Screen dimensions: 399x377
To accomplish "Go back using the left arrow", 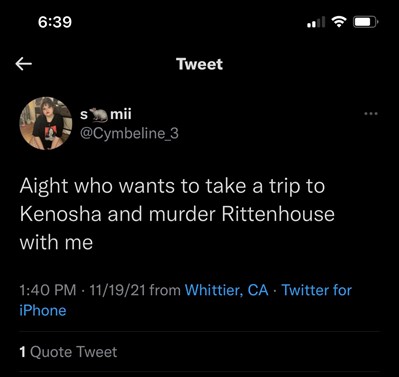I will click(23, 64).
